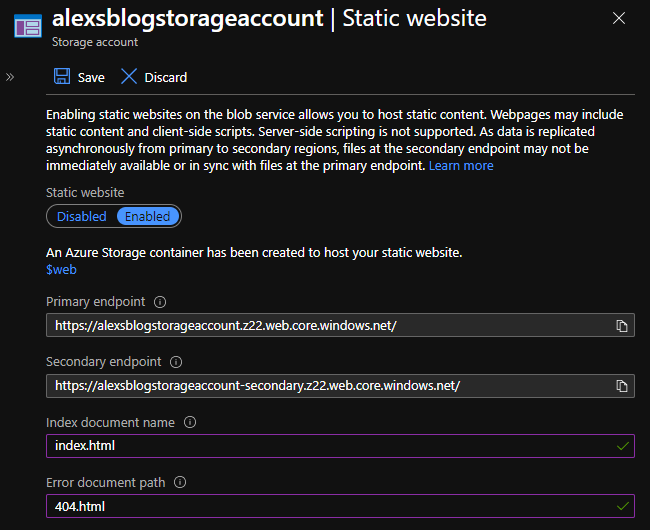Viewport: 650px width, 530px height.
Task: Show info tooltip for Primary endpoint
Action: (160, 302)
